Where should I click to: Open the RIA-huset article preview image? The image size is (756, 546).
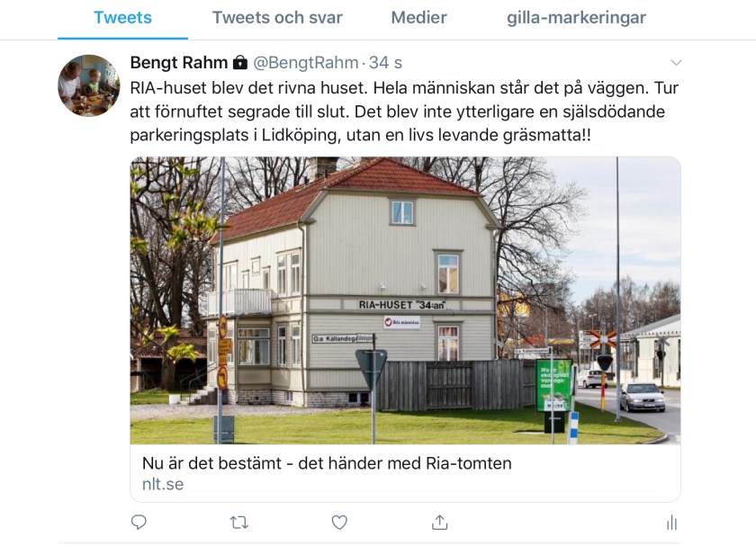click(405, 300)
